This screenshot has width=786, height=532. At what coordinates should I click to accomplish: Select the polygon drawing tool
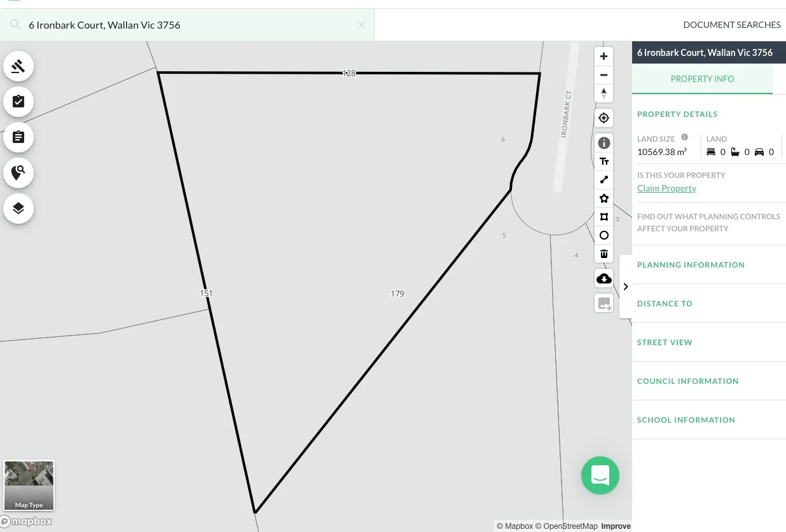pyautogui.click(x=603, y=198)
